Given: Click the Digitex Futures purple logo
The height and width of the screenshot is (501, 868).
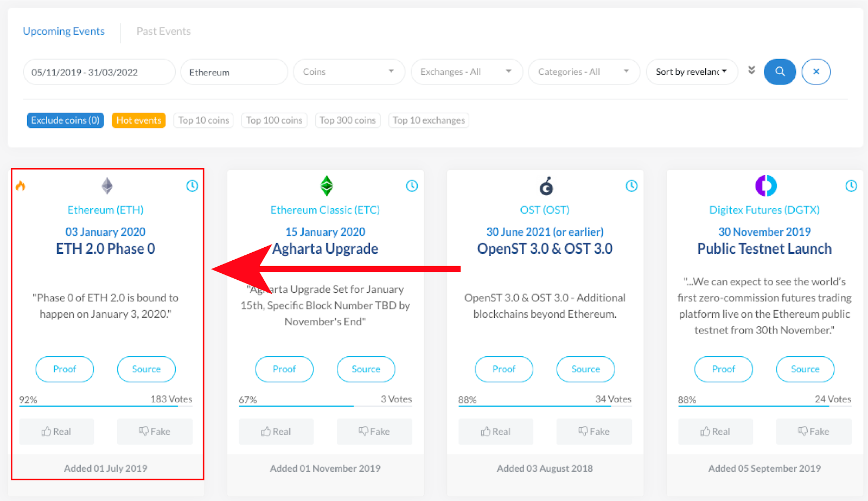Looking at the screenshot, I should point(766,186).
